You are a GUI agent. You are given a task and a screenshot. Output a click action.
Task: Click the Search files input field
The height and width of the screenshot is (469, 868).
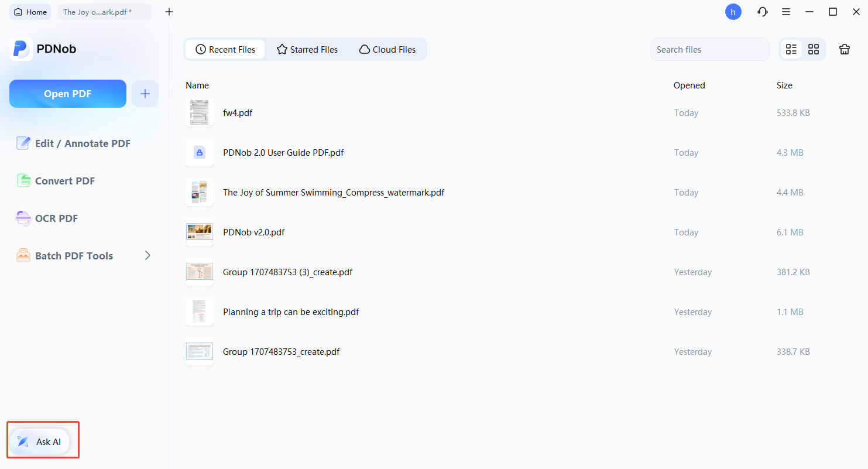click(709, 50)
